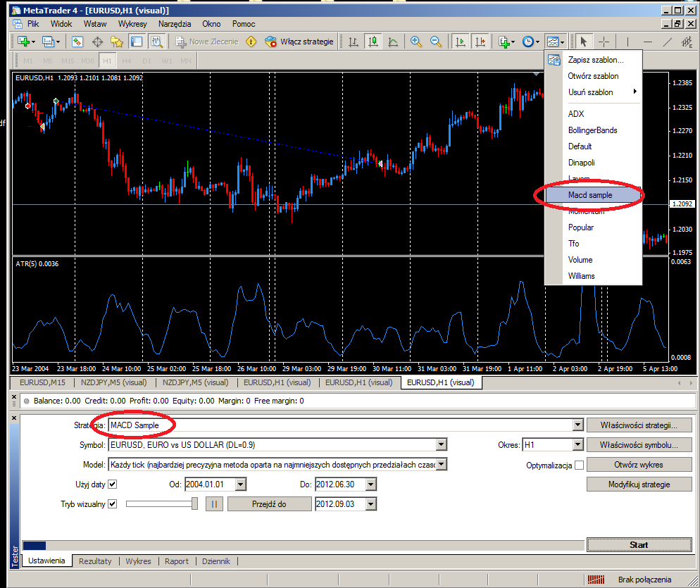Select the cursor arrow tool

(x=583, y=42)
